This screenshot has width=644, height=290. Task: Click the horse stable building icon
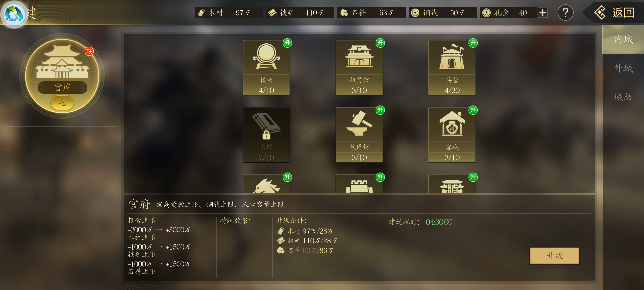click(266, 184)
